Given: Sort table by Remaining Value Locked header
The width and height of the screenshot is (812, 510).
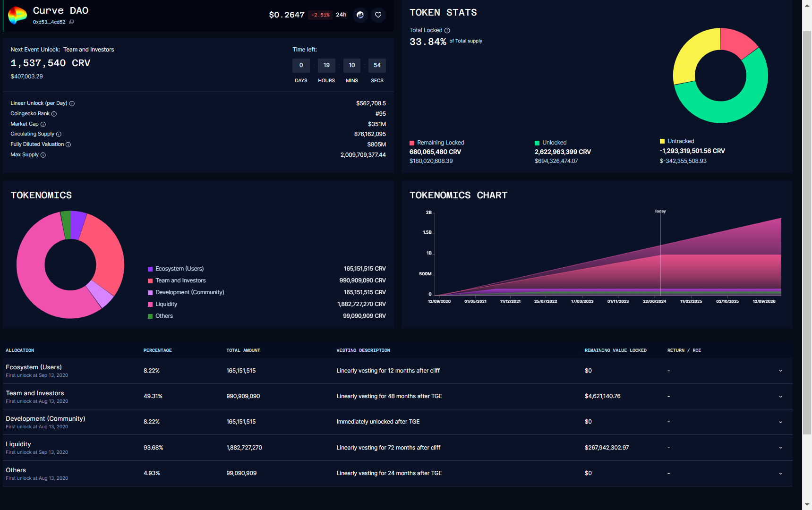Looking at the screenshot, I should [x=615, y=350].
